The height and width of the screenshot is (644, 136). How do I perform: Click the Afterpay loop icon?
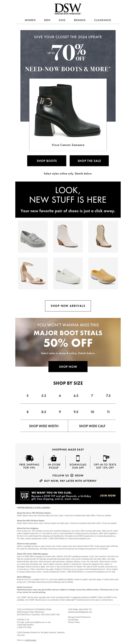(x=41, y=481)
